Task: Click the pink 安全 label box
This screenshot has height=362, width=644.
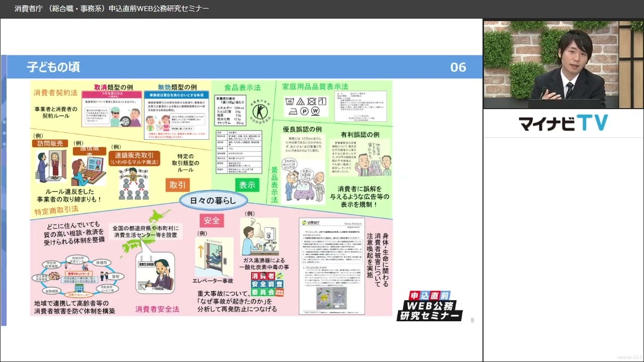Action: (x=212, y=220)
